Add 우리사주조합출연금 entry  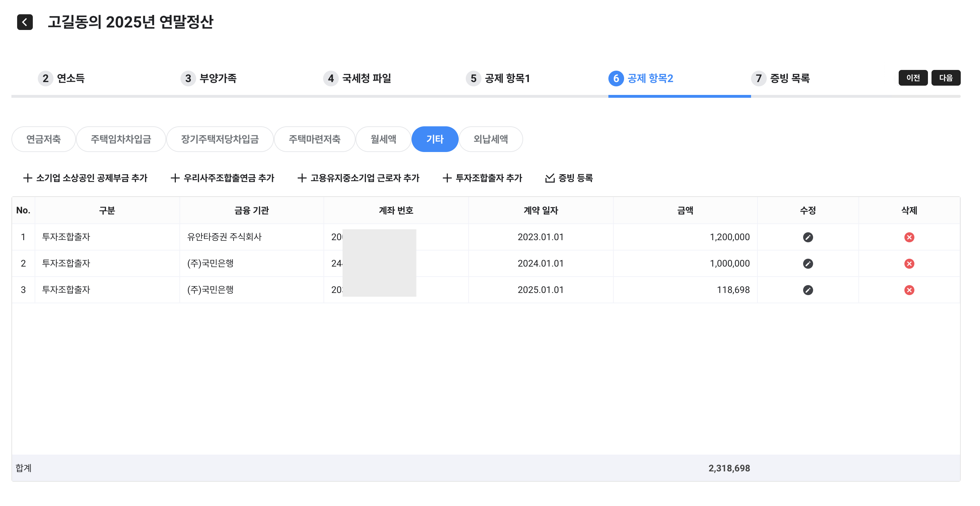[222, 178]
